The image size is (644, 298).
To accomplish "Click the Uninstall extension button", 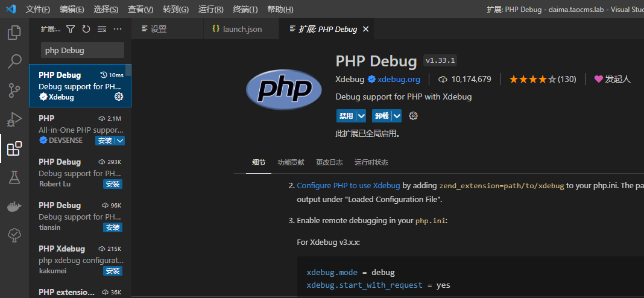I will pos(382,116).
